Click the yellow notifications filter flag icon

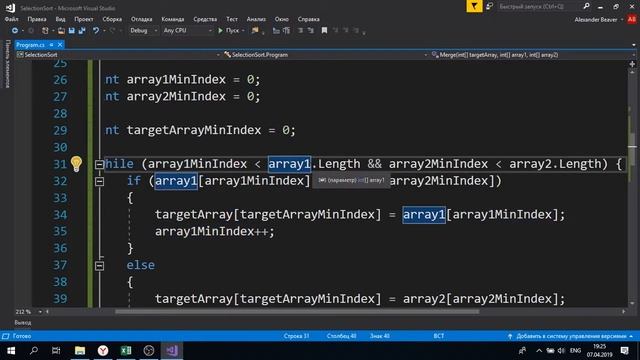(474, 6)
